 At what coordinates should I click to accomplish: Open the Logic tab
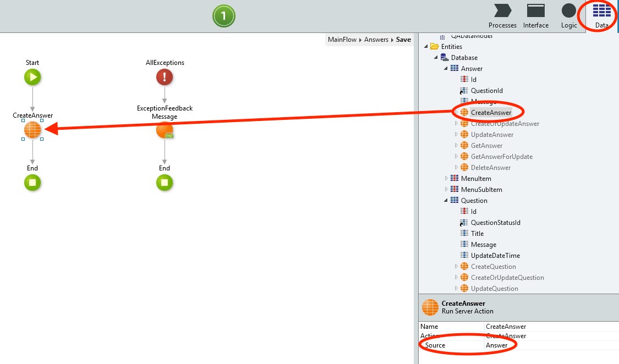[x=569, y=16]
